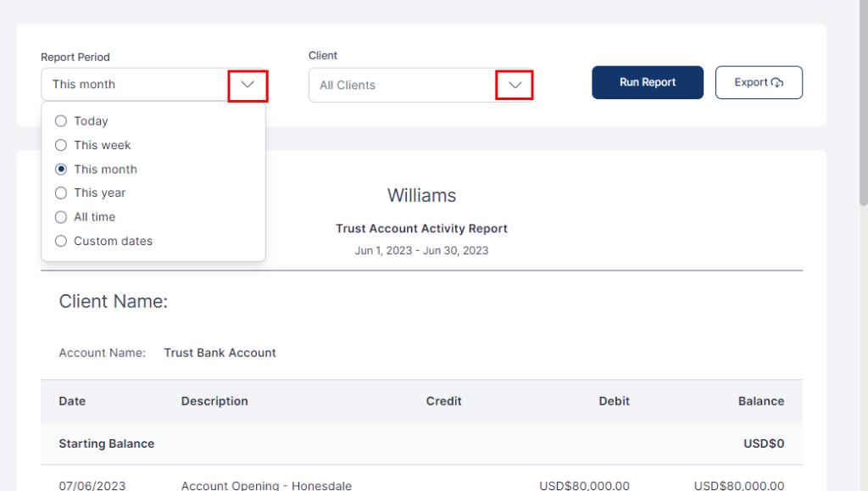Click the Account Opening - Honesdale entry

266,485
